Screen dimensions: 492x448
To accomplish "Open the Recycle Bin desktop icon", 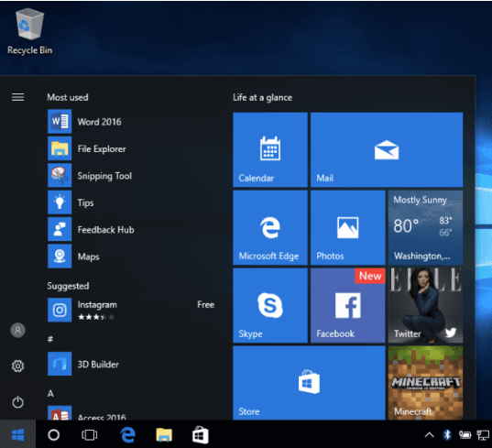I will 29,31.
